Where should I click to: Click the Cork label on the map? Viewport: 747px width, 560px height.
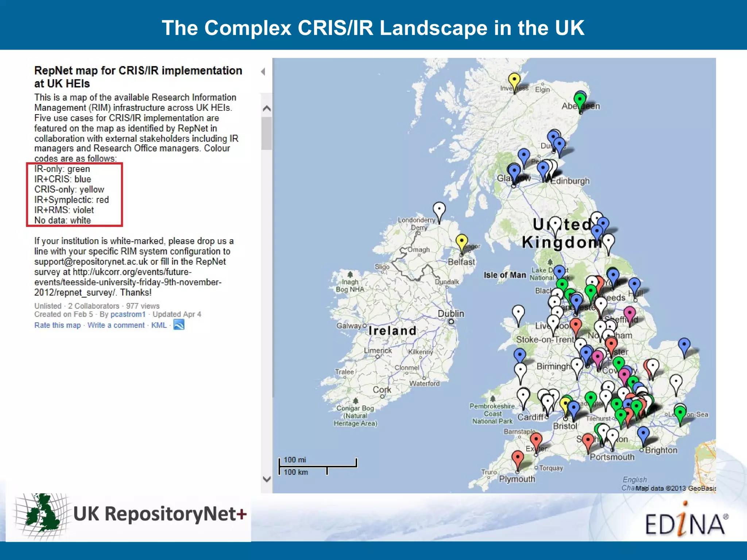[x=382, y=390]
